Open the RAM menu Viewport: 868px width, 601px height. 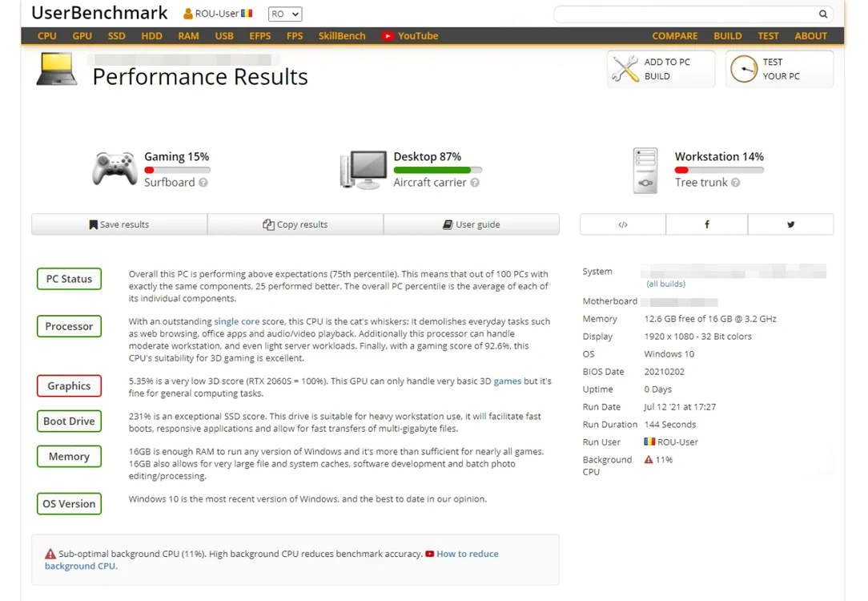pyautogui.click(x=188, y=36)
